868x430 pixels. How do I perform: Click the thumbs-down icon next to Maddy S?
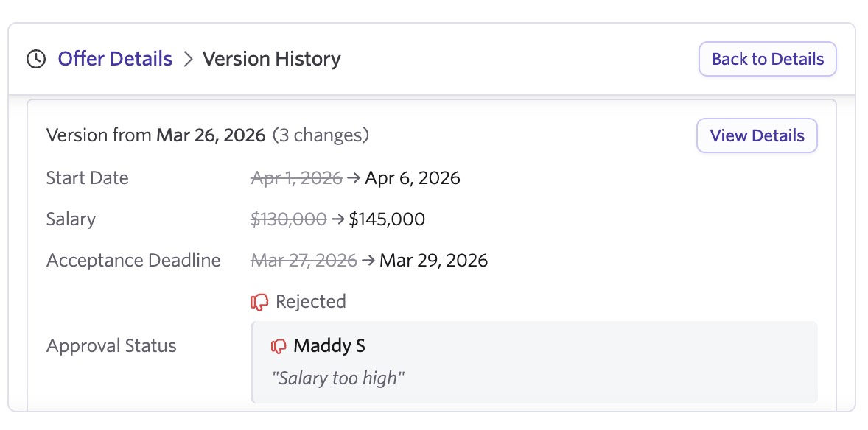(279, 346)
